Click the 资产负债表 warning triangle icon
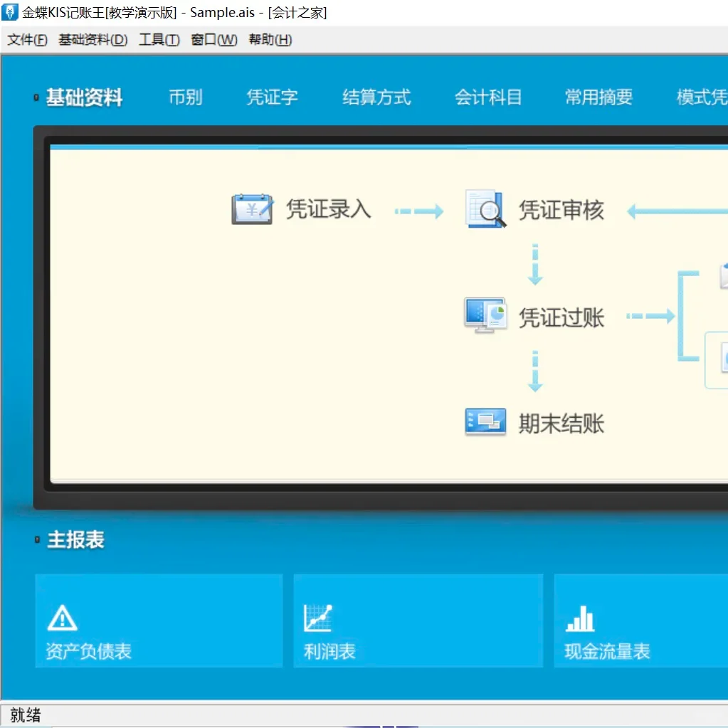The width and height of the screenshot is (728, 728). click(62, 618)
